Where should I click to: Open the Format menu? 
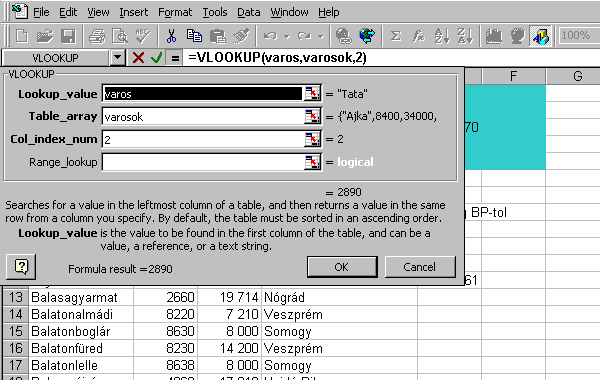(x=175, y=12)
